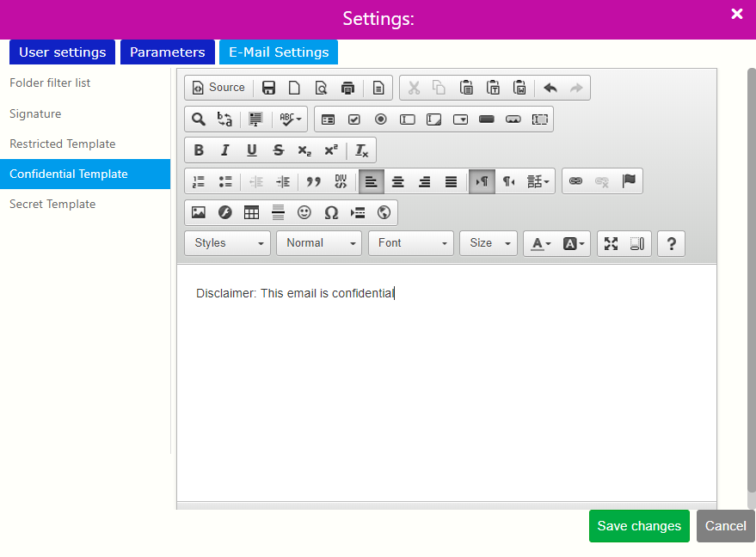Click Remove Format icon
This screenshot has height=557, width=756.
coord(361,150)
